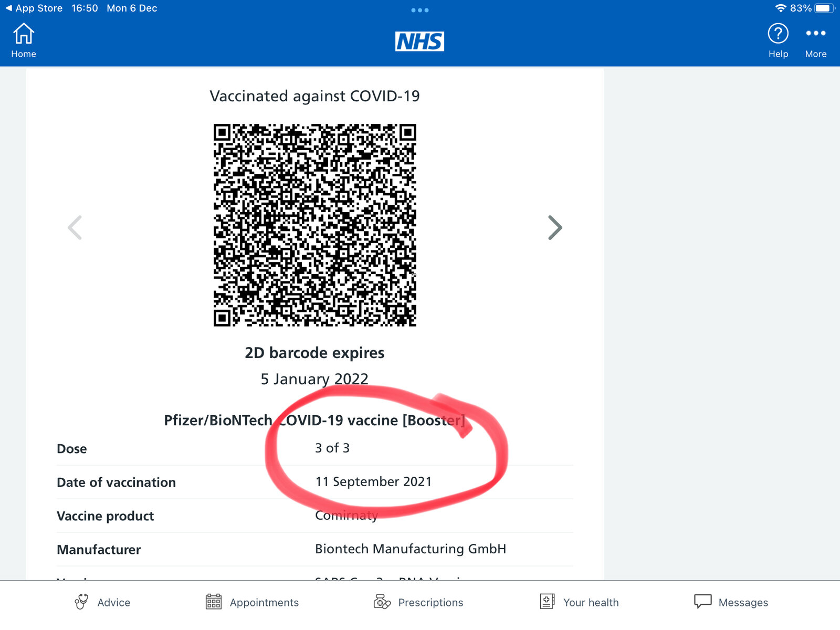
Task: Select the Advice tab label
Action: [x=114, y=603]
